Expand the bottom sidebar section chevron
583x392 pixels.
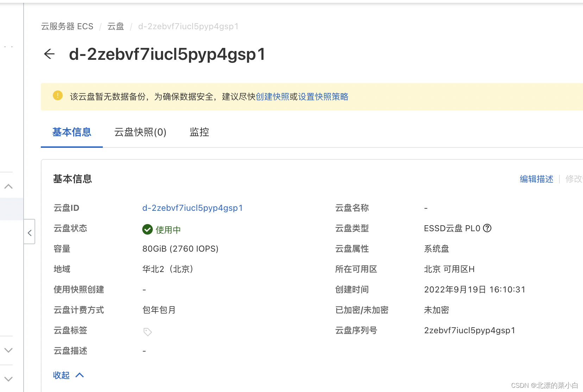pyautogui.click(x=8, y=379)
